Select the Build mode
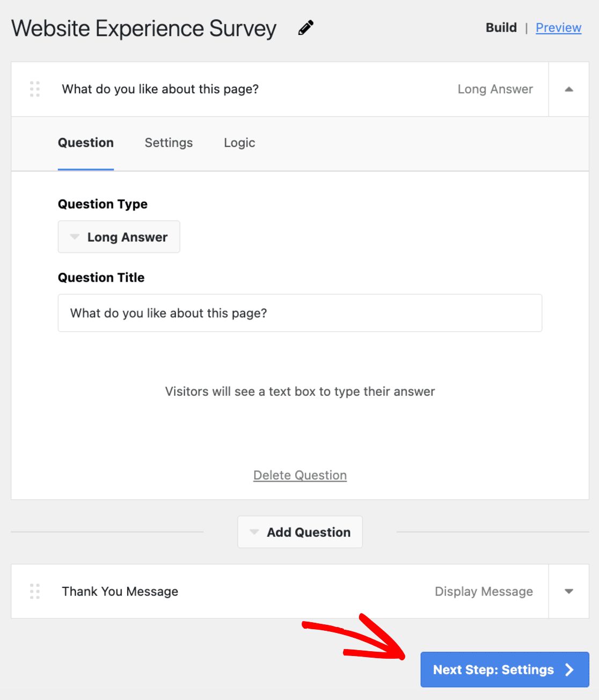This screenshot has width=599, height=700. coord(501,27)
